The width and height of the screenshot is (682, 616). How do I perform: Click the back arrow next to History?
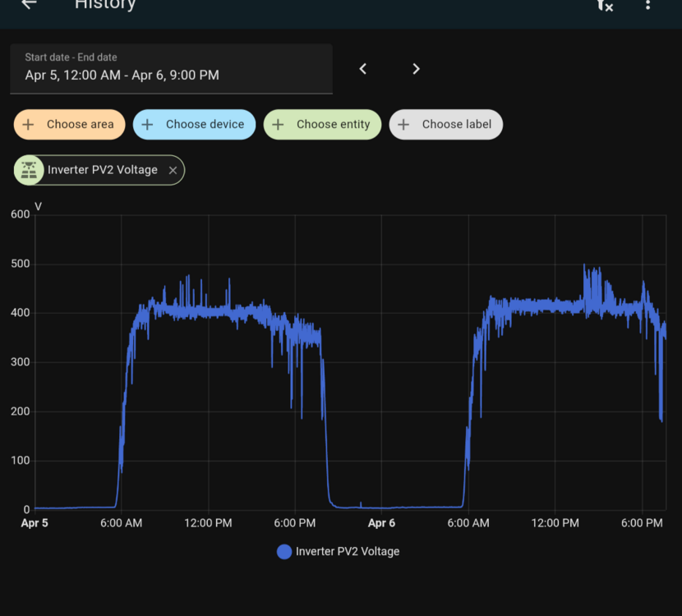[29, 4]
